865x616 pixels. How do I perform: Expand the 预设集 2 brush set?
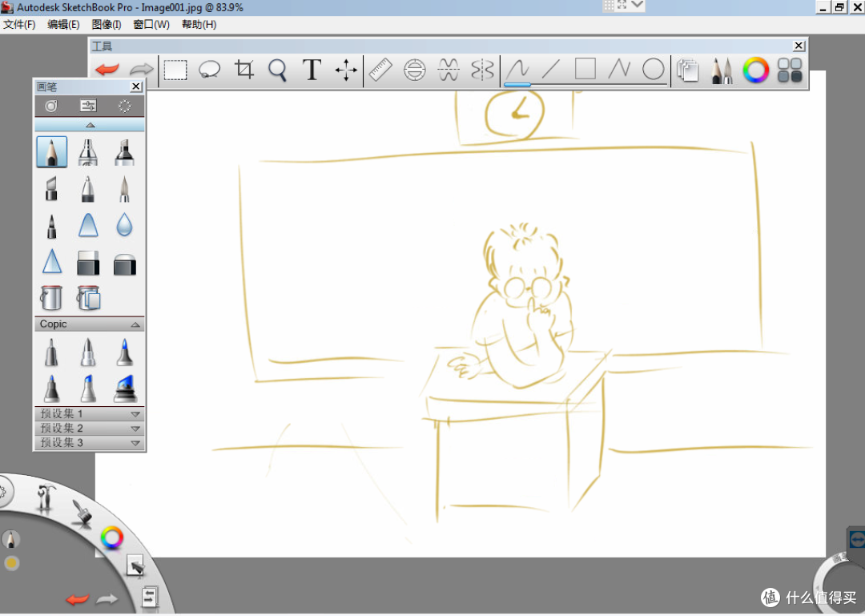click(x=90, y=428)
